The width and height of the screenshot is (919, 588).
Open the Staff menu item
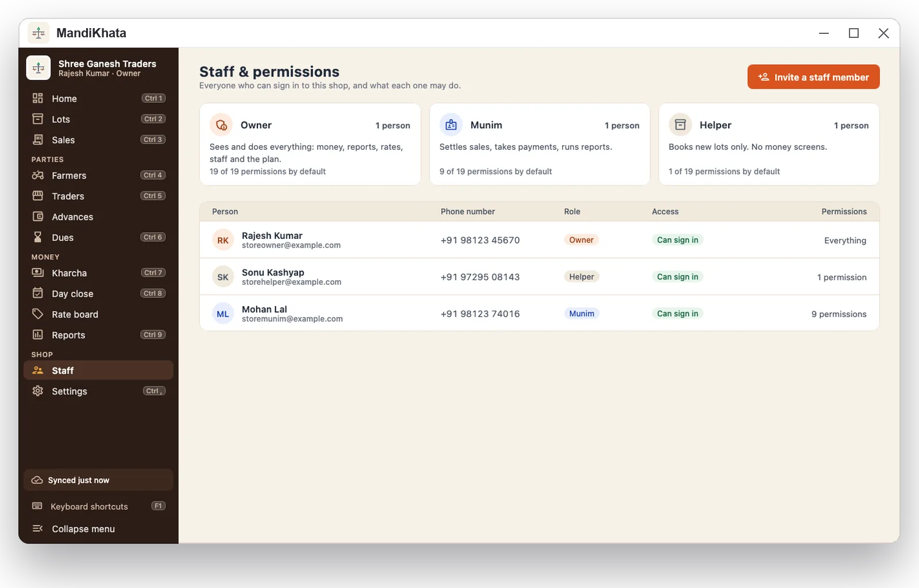[98, 370]
